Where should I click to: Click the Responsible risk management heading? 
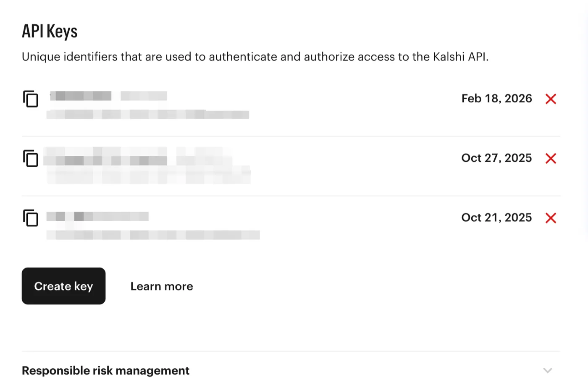(105, 370)
